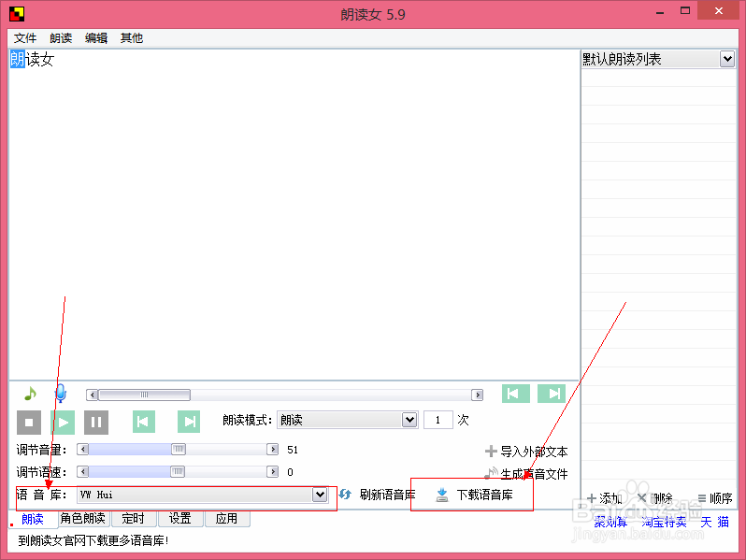Select the 朗读 tab at the bottom
The width and height of the screenshot is (746, 560).
tap(33, 519)
